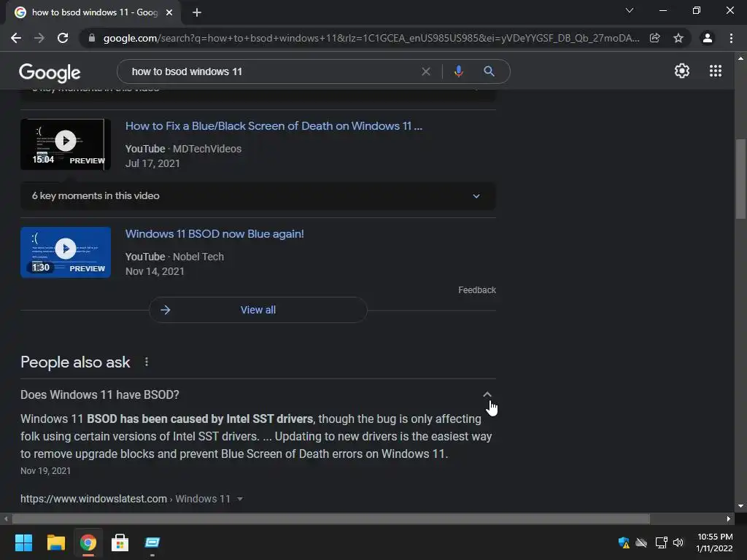The height and width of the screenshot is (560, 747).
Task: Click the vertical scrollbar up arrow
Action: point(740,58)
